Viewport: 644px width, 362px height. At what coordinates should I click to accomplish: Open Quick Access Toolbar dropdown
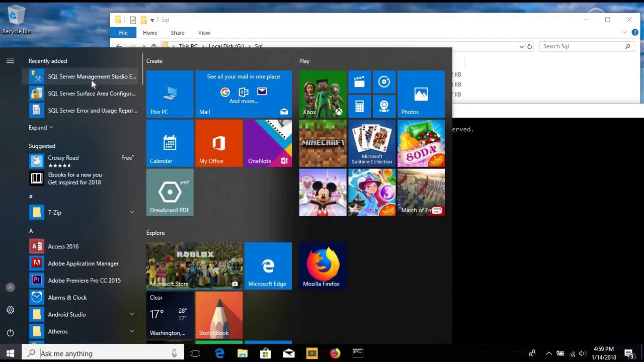[152, 20]
